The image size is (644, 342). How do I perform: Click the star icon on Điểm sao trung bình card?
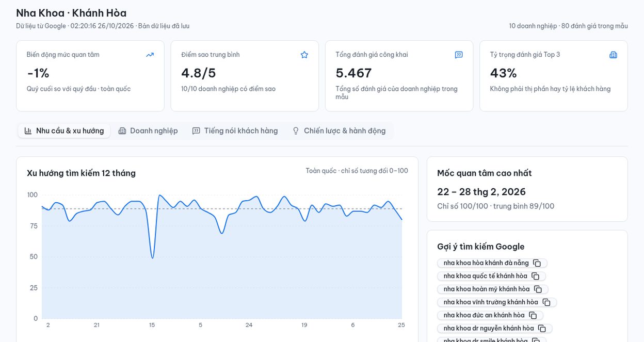(x=304, y=55)
